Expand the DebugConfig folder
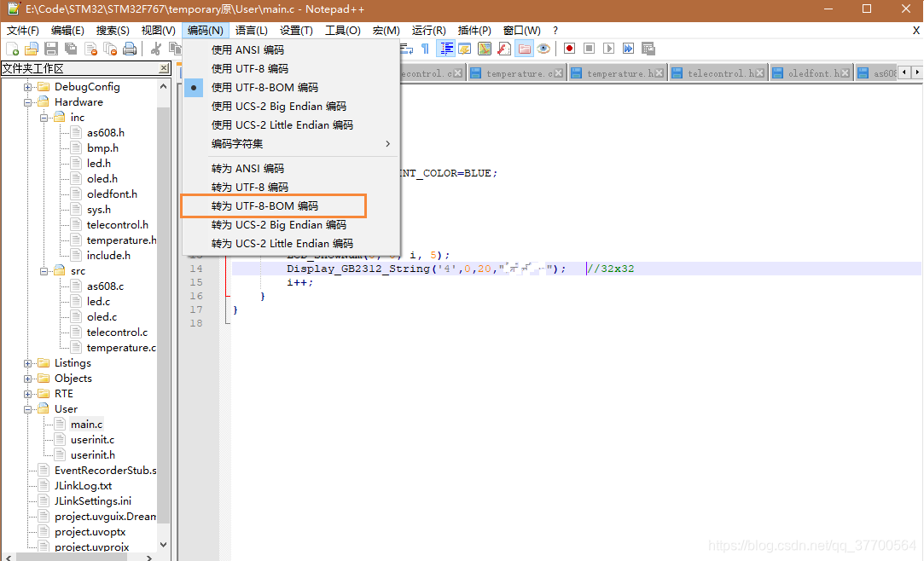924x561 pixels. pyautogui.click(x=27, y=87)
